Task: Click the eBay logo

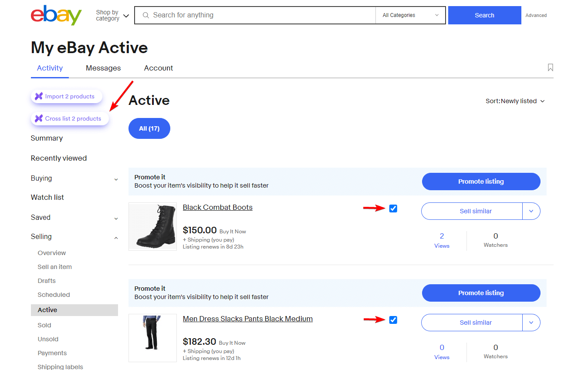Action: [56, 15]
